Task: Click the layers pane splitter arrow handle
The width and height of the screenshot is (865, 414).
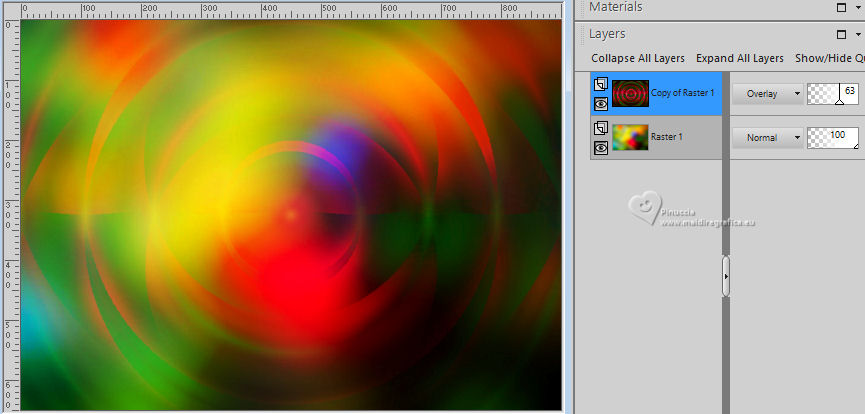Action: tap(726, 276)
